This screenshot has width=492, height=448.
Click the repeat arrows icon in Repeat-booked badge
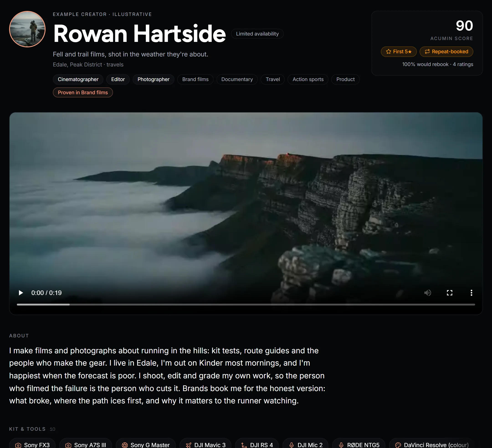427,51
